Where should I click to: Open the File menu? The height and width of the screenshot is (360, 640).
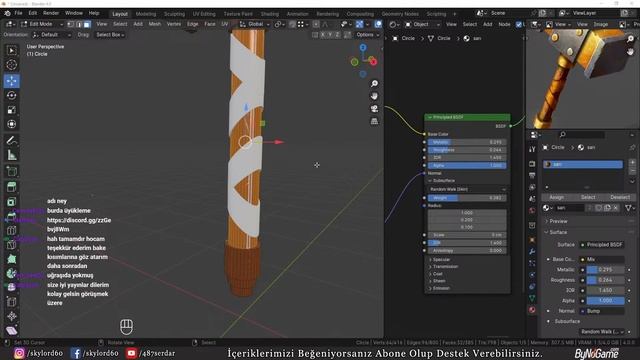pyautogui.click(x=18, y=13)
